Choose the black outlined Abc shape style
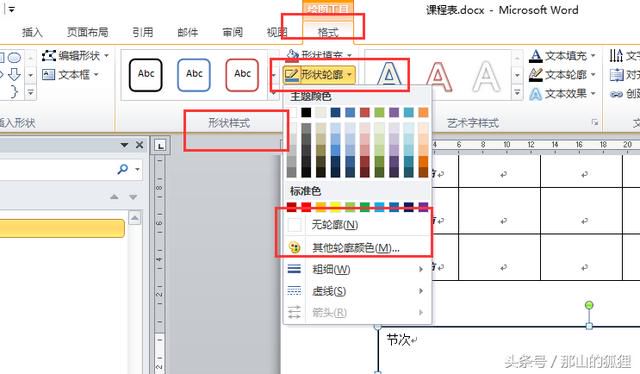The height and width of the screenshot is (374, 640). [146, 75]
